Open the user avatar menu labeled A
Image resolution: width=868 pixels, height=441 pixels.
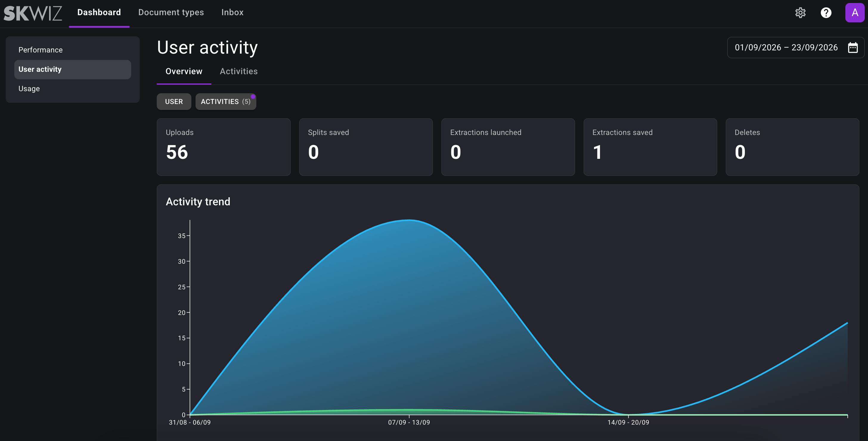pos(855,13)
